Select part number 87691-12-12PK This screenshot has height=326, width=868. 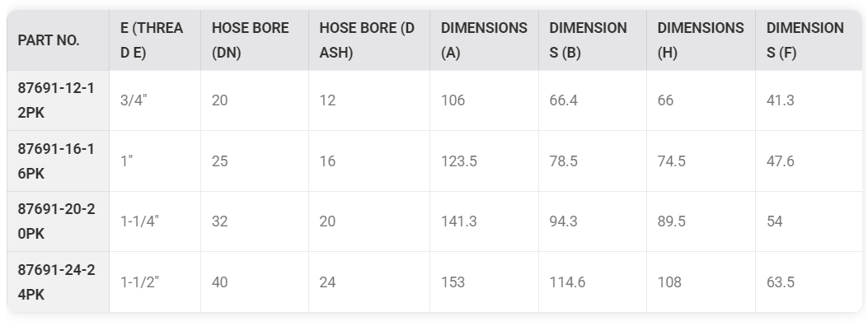56,100
